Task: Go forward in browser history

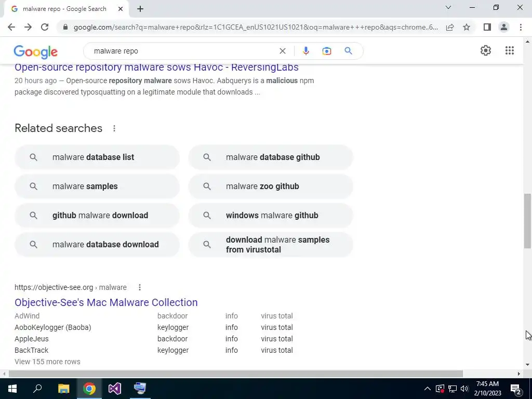Action: 28,27
